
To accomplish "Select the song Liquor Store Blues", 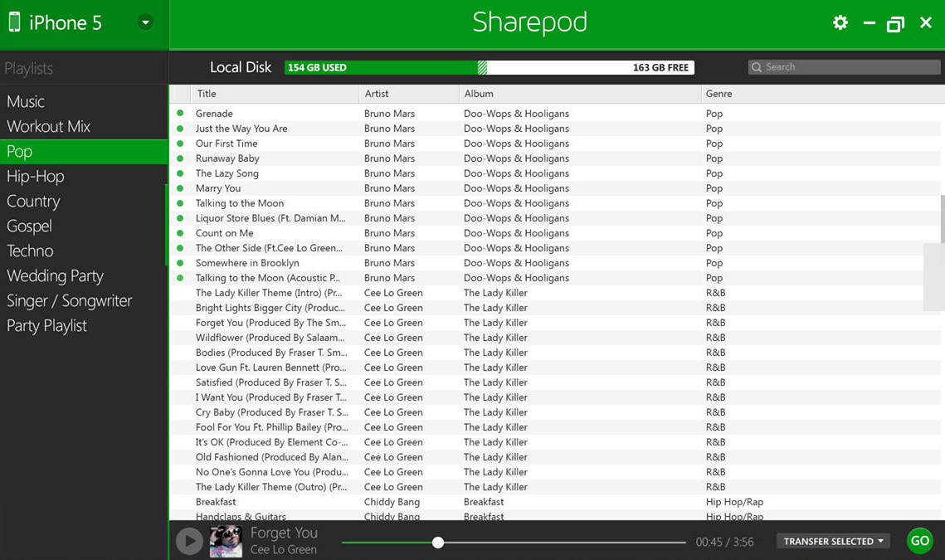I will click(270, 218).
